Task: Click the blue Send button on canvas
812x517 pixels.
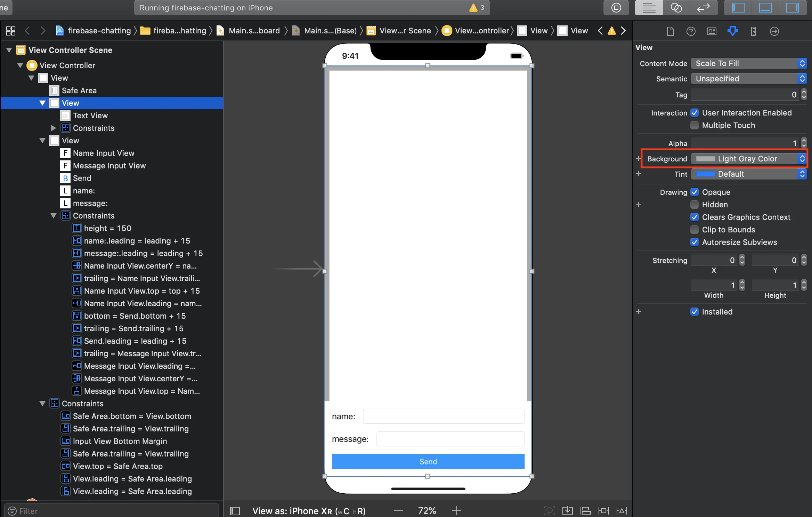Action: coord(428,462)
